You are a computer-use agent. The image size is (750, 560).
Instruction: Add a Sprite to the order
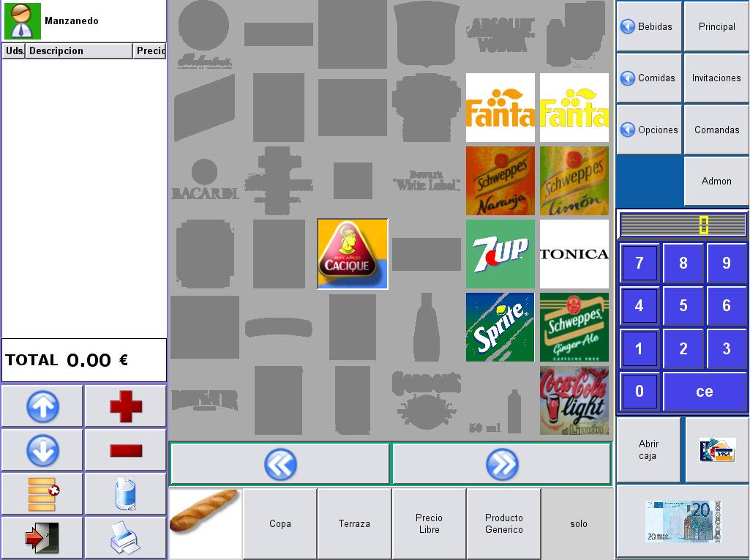(x=500, y=327)
